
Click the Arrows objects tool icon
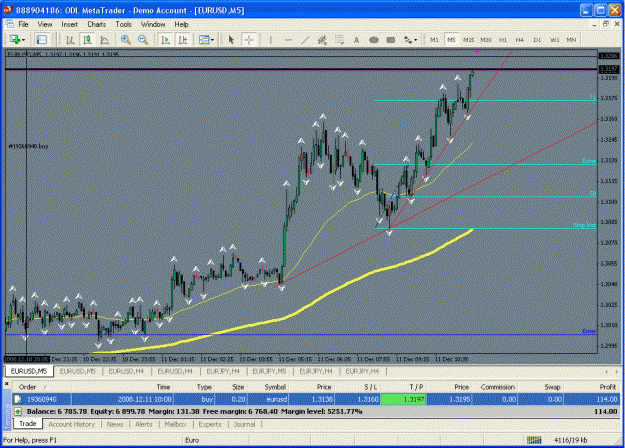click(408, 40)
